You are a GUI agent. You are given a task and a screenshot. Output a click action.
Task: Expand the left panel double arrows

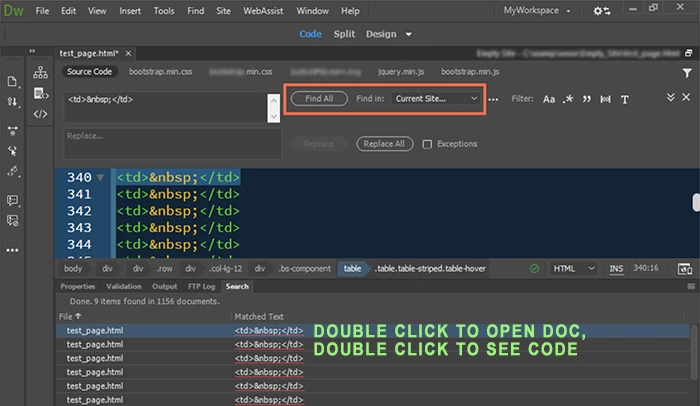(x=32, y=51)
